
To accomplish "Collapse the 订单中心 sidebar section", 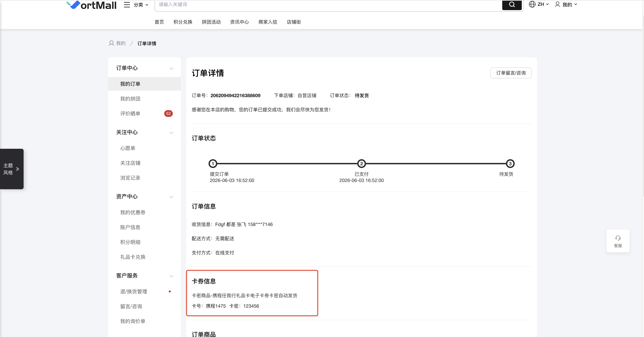I will (x=171, y=68).
